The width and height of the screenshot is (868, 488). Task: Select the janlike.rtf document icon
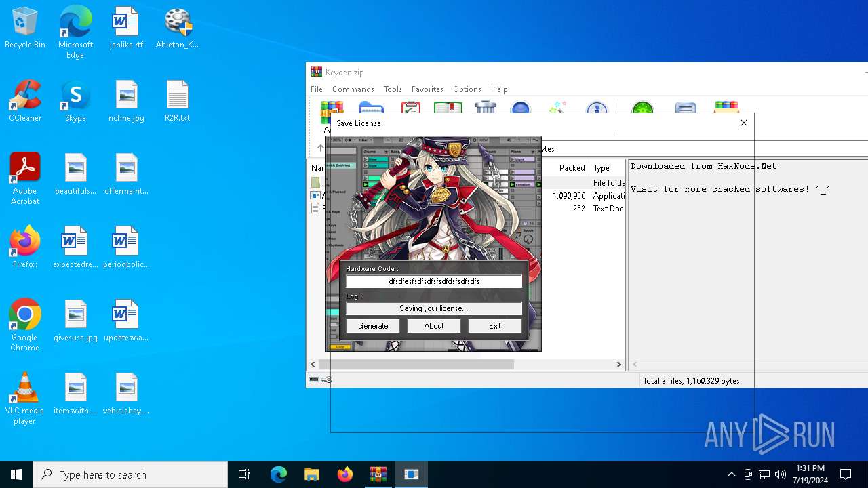pos(126,28)
